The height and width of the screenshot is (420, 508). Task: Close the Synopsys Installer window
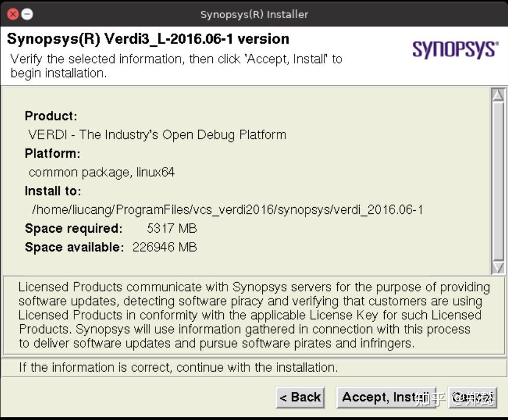pyautogui.click(x=12, y=14)
